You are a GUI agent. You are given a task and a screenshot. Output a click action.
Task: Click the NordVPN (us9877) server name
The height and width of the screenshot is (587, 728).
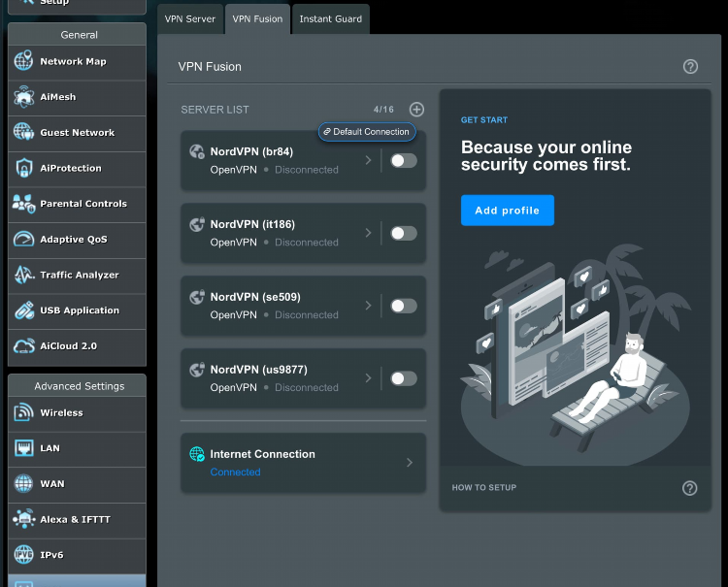258,370
